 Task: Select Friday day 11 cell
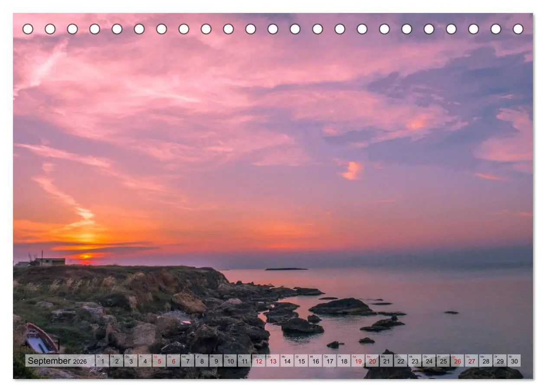tap(244, 361)
